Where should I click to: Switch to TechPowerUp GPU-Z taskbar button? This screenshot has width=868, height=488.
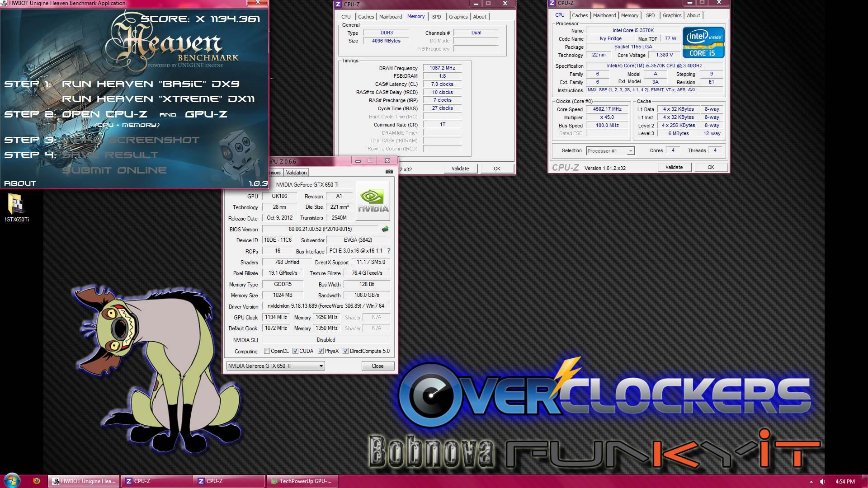[x=302, y=481]
